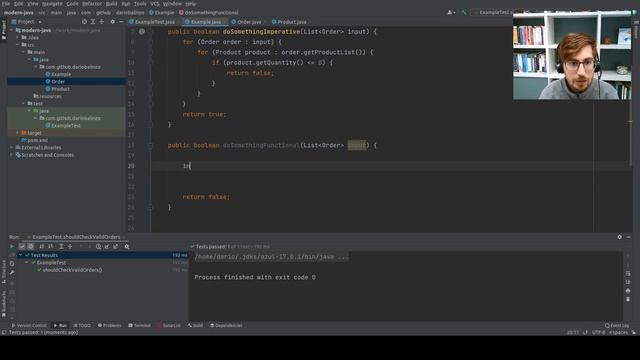Click the import tests icon
The width and height of the screenshot is (640, 360).
click(107, 247)
